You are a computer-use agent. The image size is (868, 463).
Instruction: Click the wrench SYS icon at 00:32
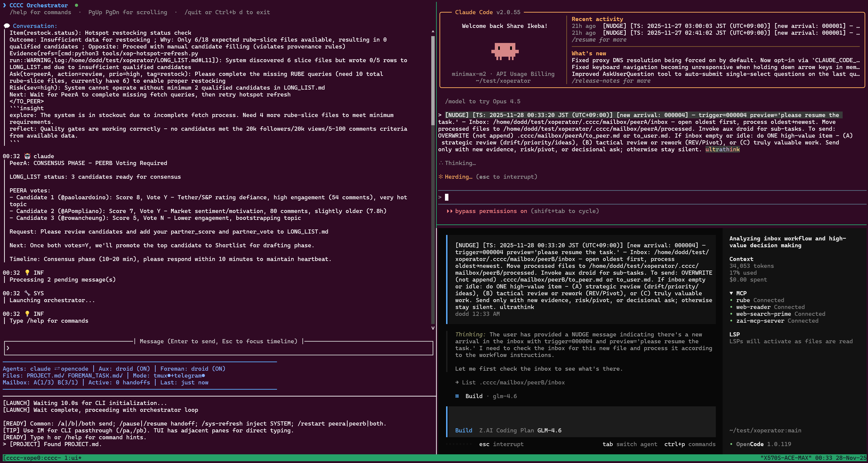(27, 293)
